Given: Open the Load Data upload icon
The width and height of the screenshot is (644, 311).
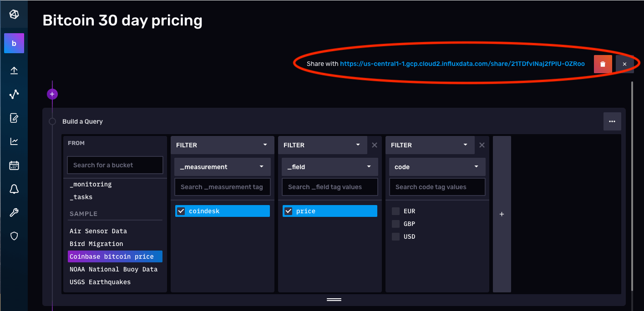Looking at the screenshot, I should pyautogui.click(x=14, y=70).
